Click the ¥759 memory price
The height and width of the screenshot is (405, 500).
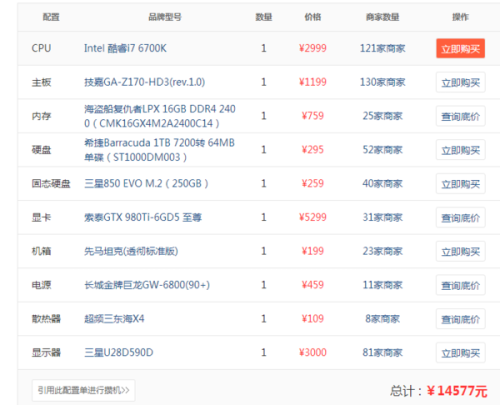pyautogui.click(x=313, y=116)
